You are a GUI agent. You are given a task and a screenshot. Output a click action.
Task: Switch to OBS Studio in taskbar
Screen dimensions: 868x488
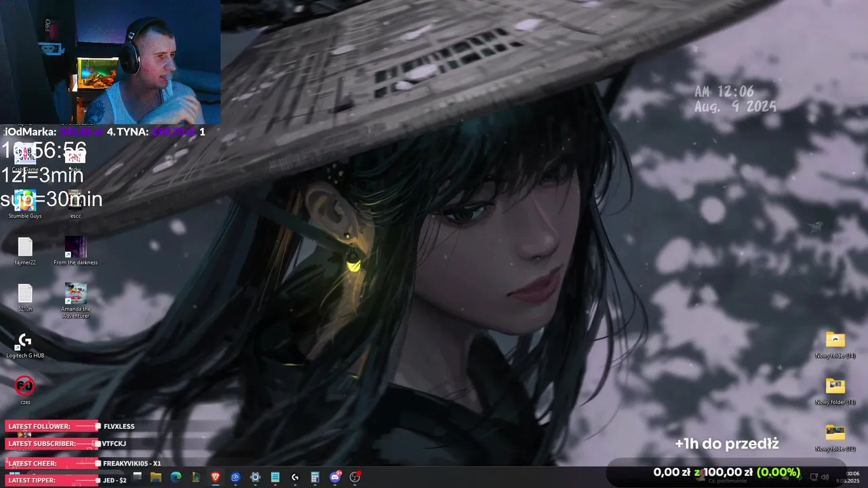click(355, 477)
